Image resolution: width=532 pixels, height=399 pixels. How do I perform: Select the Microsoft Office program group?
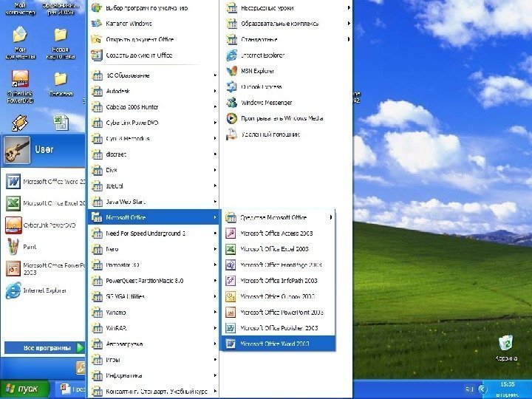coord(154,217)
